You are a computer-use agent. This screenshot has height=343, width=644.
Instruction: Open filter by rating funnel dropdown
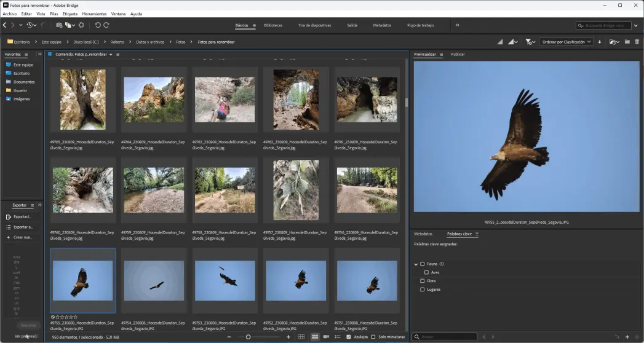pos(530,42)
